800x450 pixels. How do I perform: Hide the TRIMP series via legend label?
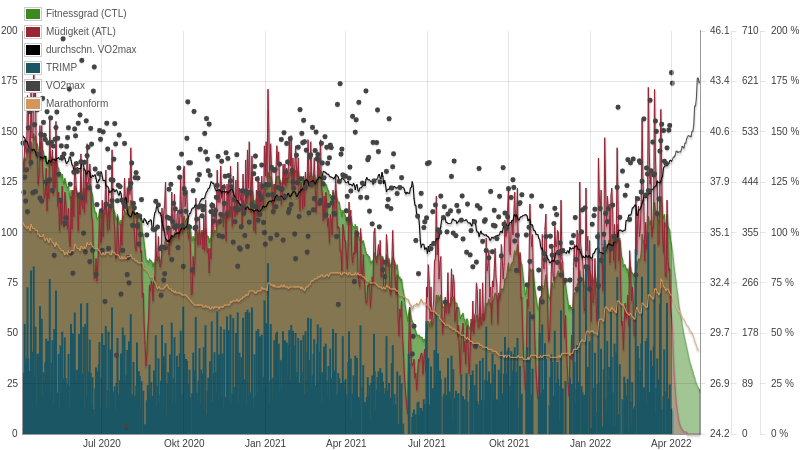(x=61, y=68)
